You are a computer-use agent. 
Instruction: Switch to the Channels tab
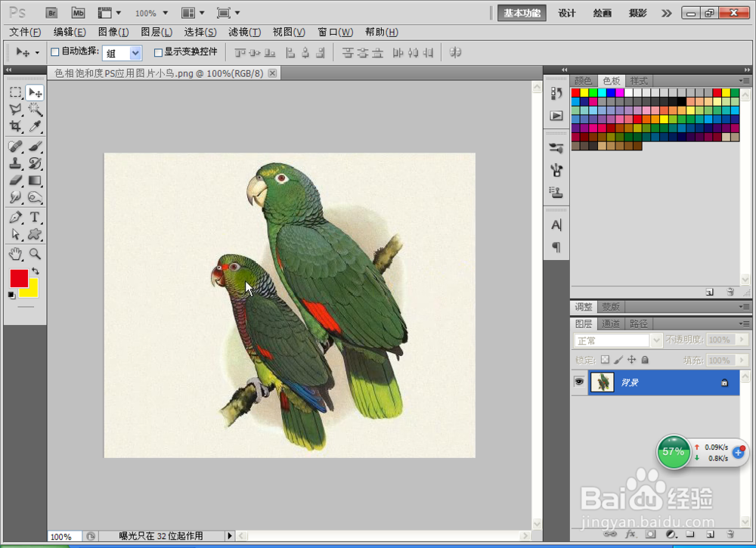point(611,324)
